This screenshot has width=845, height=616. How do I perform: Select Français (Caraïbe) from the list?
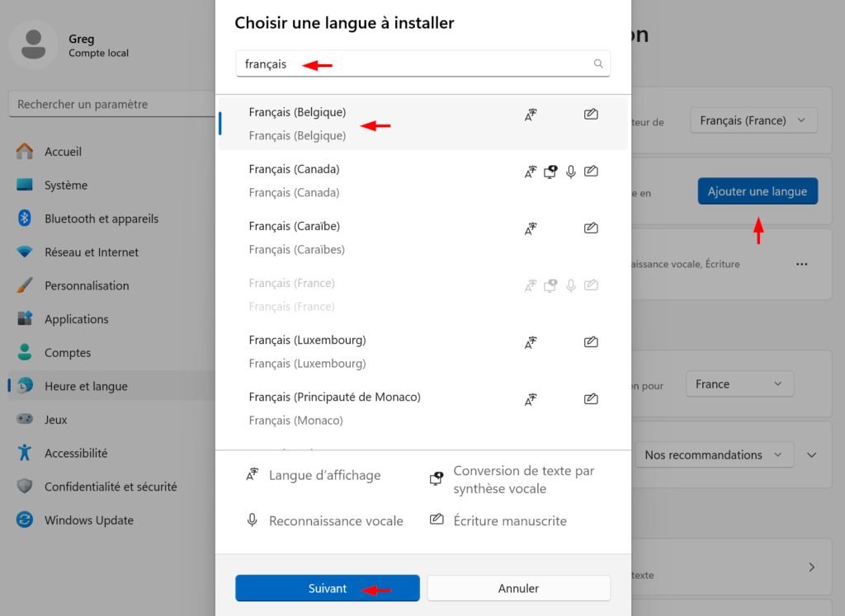(x=423, y=237)
